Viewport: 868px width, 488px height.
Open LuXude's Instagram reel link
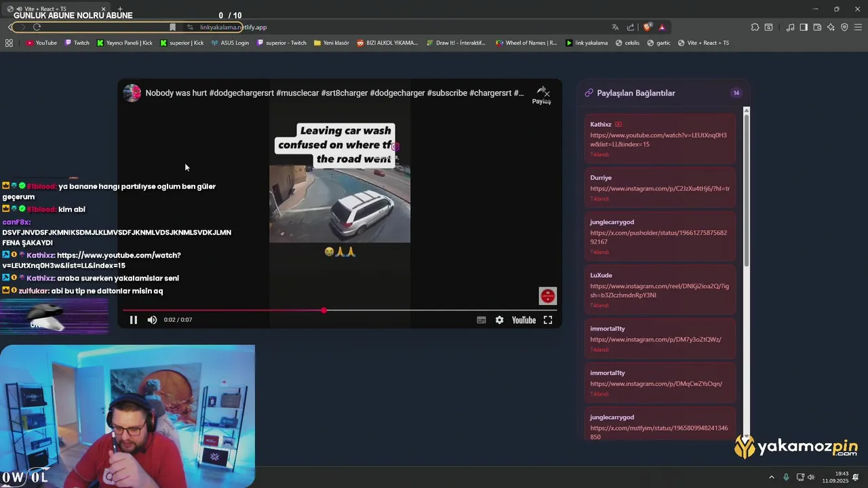click(660, 291)
